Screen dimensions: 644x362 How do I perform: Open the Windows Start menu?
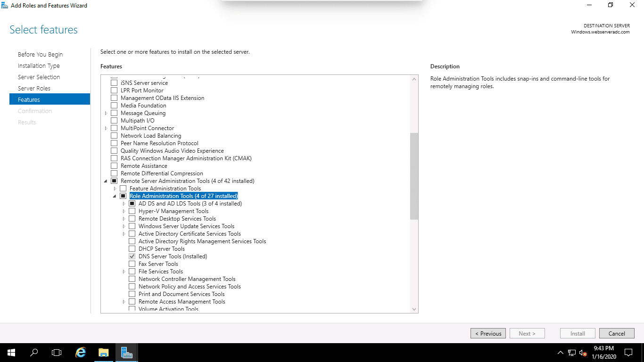click(x=11, y=353)
